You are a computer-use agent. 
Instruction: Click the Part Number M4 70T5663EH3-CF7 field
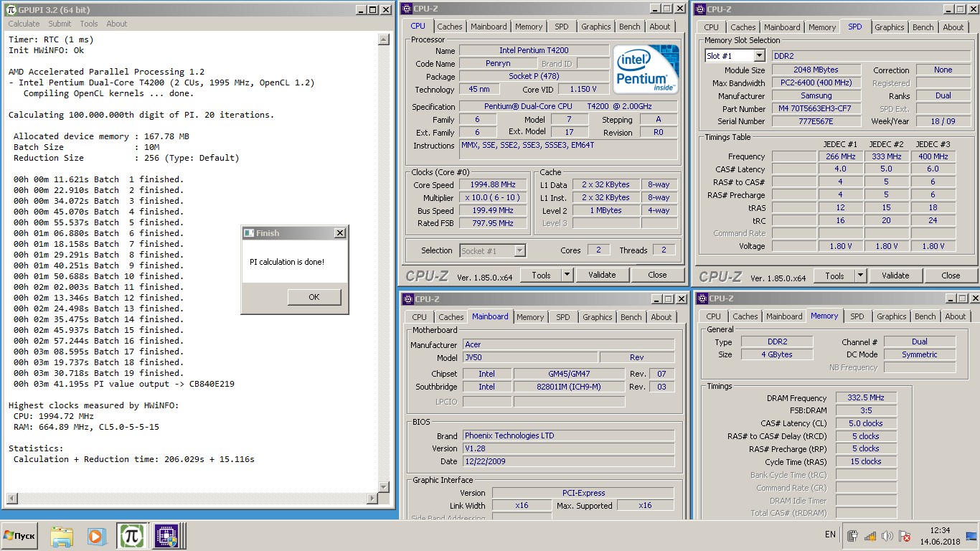816,109
